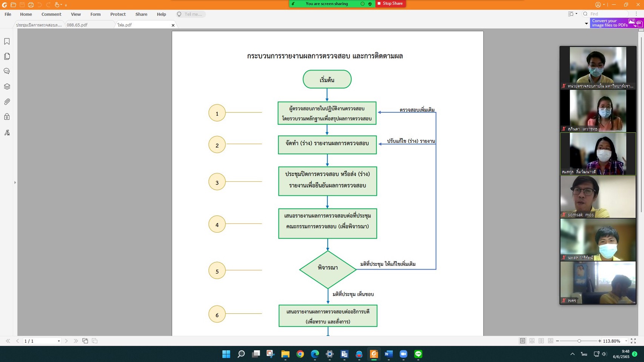Open the Customize Quick Access Toolbar dropdown
The height and width of the screenshot is (362, 644).
click(66, 5)
